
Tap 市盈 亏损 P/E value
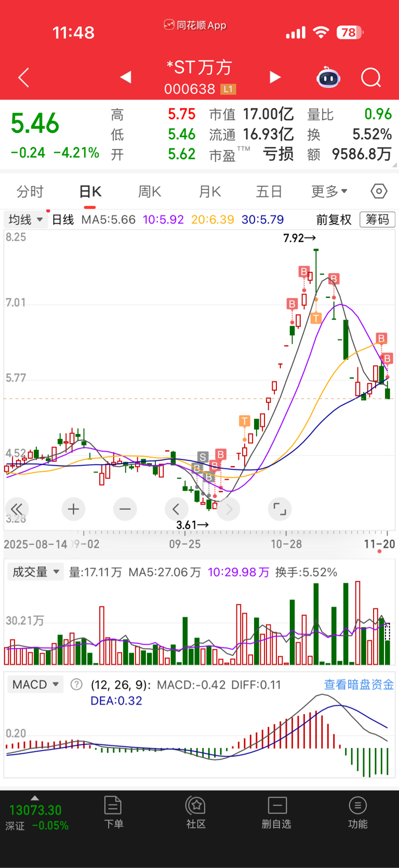point(251,154)
